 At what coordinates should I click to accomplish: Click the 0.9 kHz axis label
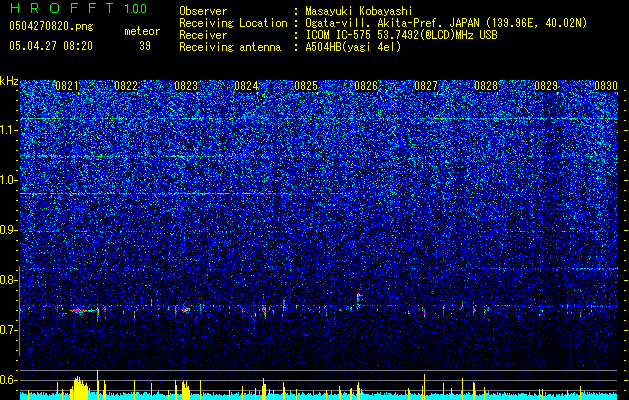[x=7, y=230]
